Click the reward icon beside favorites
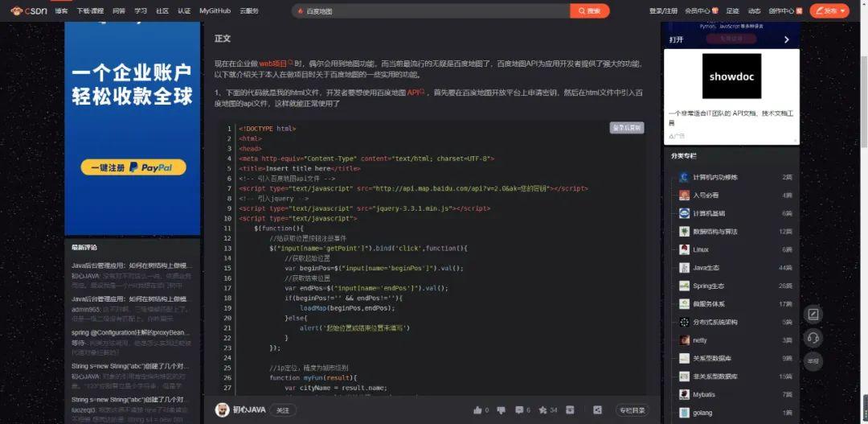 click(570, 410)
